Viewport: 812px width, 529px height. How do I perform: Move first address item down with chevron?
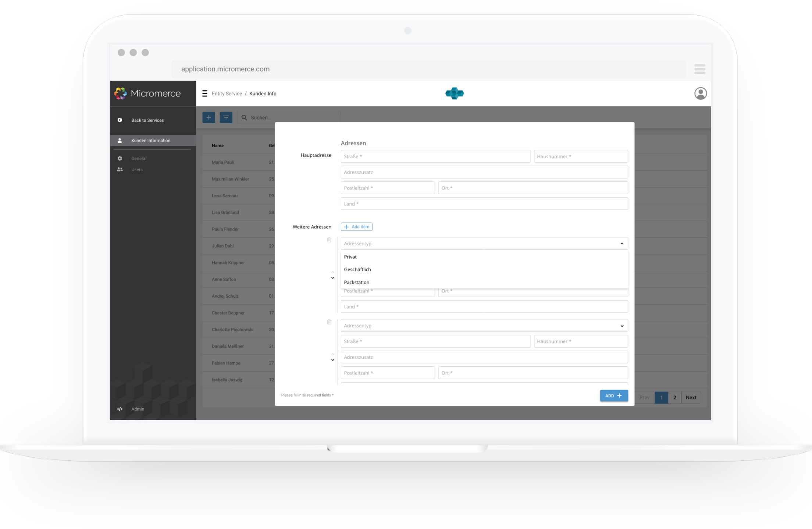click(332, 278)
